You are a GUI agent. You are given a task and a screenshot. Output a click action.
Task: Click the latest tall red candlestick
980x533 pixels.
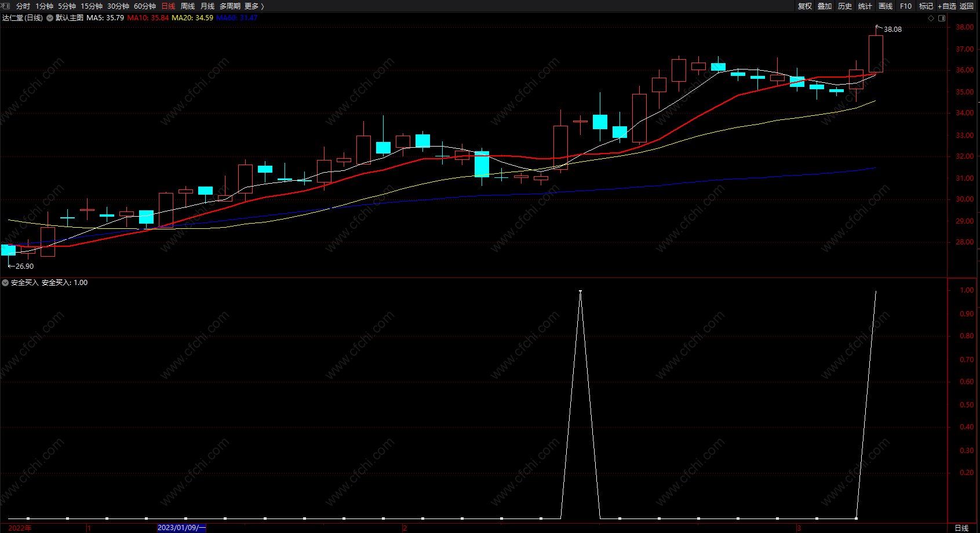(x=876, y=54)
